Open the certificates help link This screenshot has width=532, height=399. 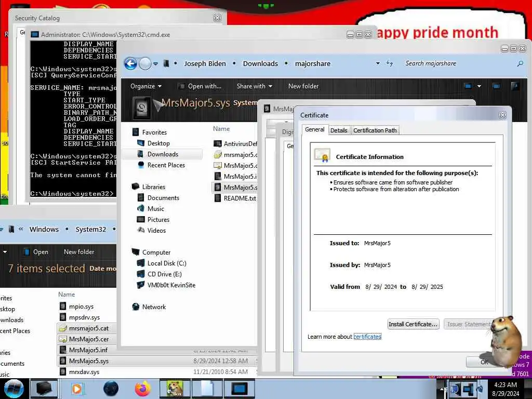coord(367,337)
